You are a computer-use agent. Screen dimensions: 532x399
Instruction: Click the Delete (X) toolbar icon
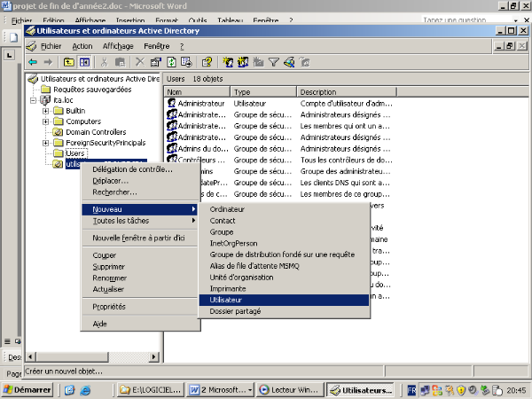(x=138, y=62)
